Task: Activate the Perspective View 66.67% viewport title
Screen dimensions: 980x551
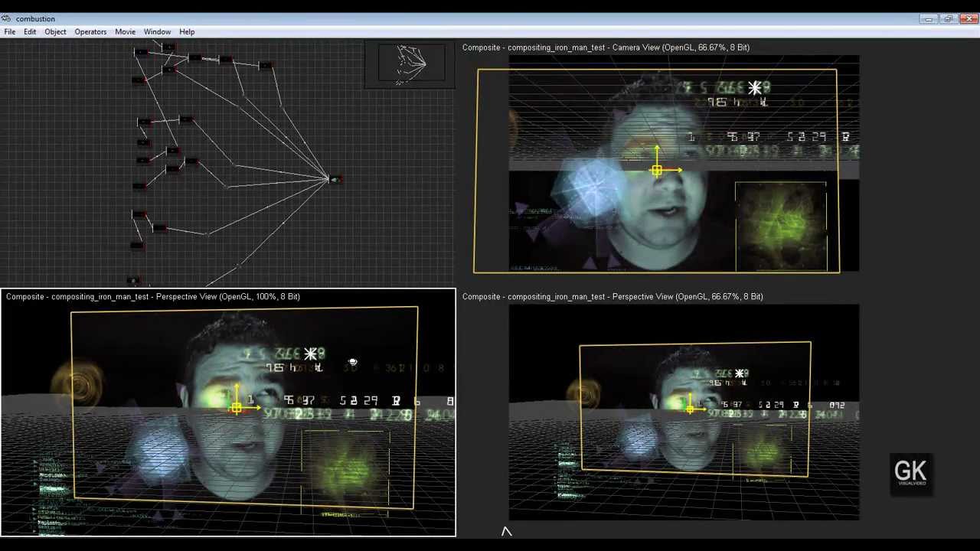Action: click(x=612, y=296)
